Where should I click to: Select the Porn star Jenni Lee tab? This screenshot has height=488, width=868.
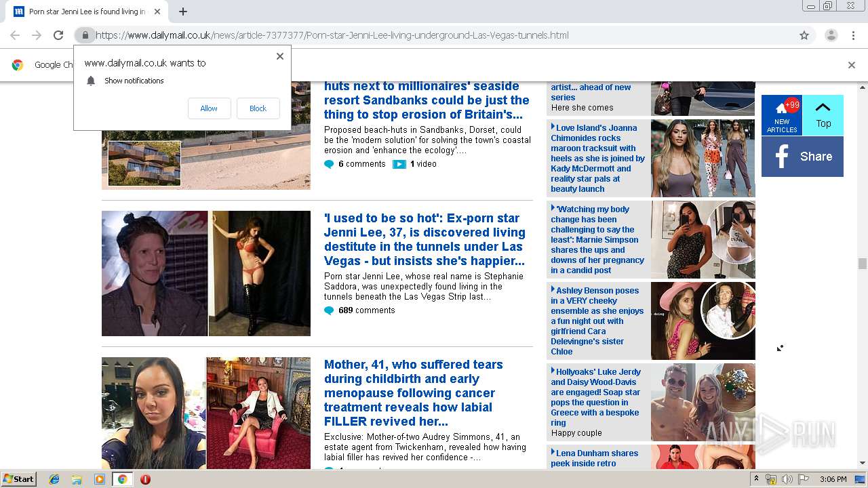(x=87, y=12)
